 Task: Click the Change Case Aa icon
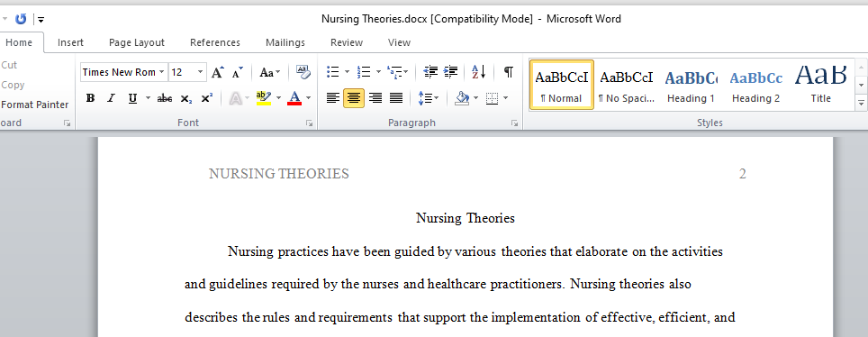point(267,72)
